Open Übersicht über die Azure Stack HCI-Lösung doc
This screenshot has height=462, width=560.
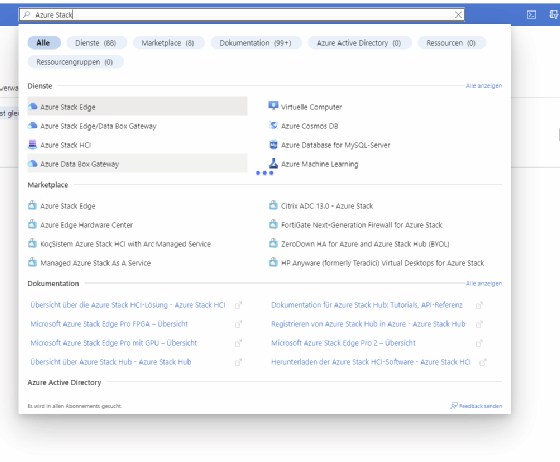[x=128, y=305]
